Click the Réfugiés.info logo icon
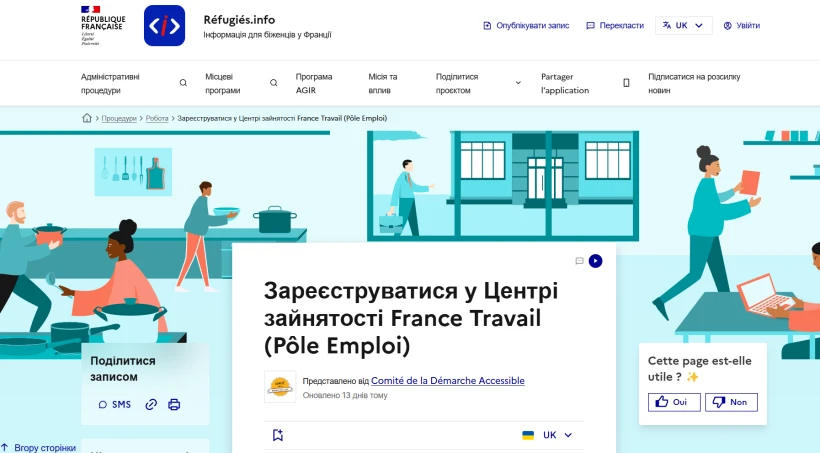820x453 pixels. [164, 26]
